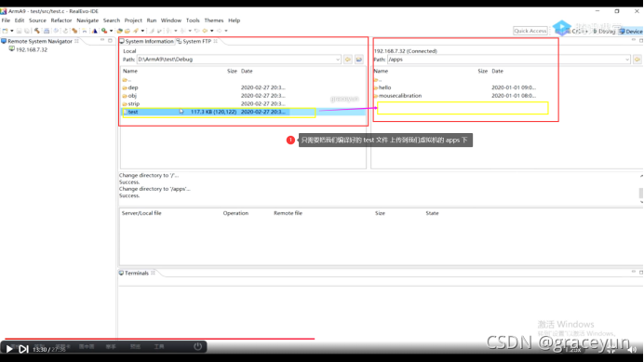Click the local go-up folder icon
644x362 pixels.
pos(348,60)
